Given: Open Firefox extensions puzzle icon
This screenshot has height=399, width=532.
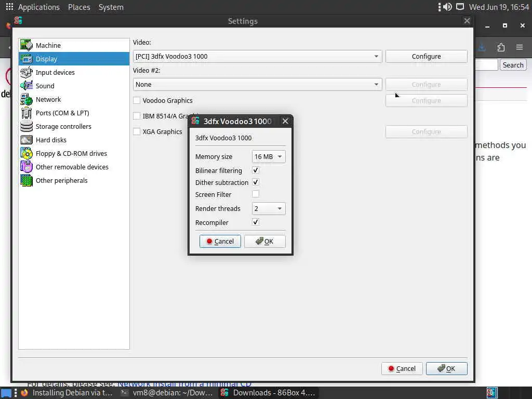Looking at the screenshot, I should point(501,47).
